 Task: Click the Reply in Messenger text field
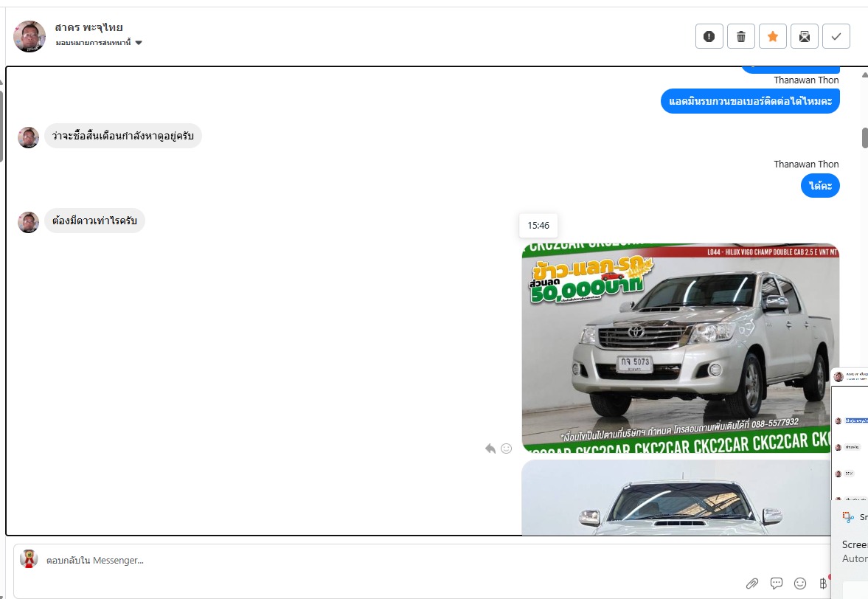coord(369,561)
